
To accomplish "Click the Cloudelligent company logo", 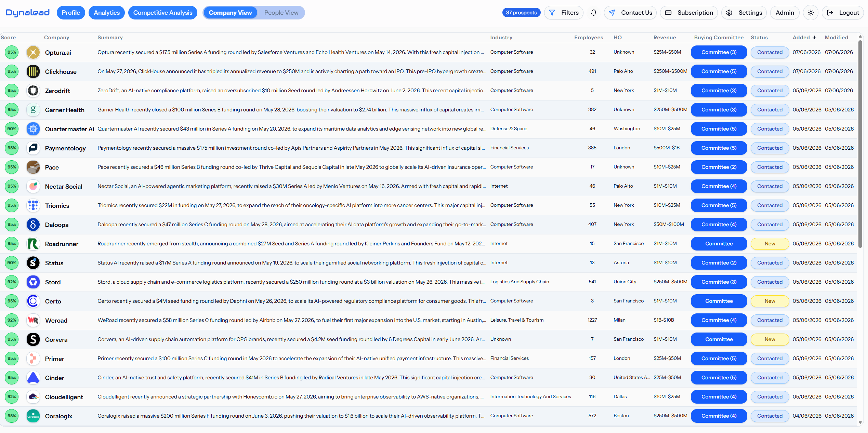I will tap(33, 397).
